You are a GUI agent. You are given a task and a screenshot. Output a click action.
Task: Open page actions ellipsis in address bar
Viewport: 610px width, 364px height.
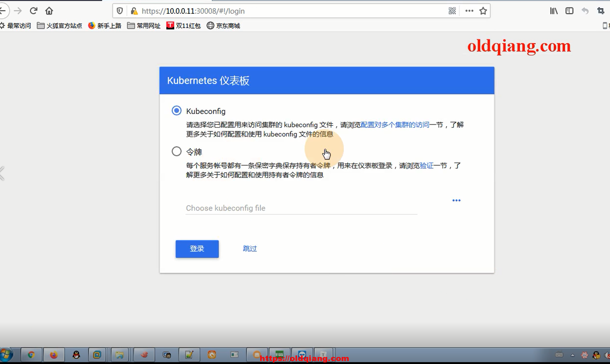point(469,11)
